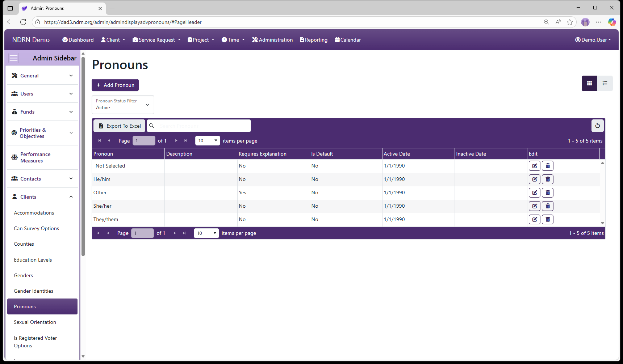
Task: Expand the Funds sidebar section
Action: point(42,112)
